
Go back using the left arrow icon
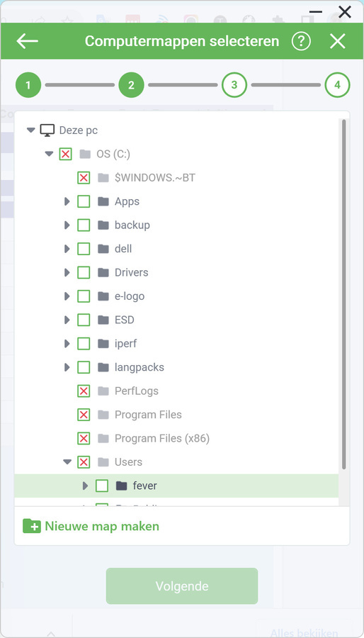tap(27, 41)
